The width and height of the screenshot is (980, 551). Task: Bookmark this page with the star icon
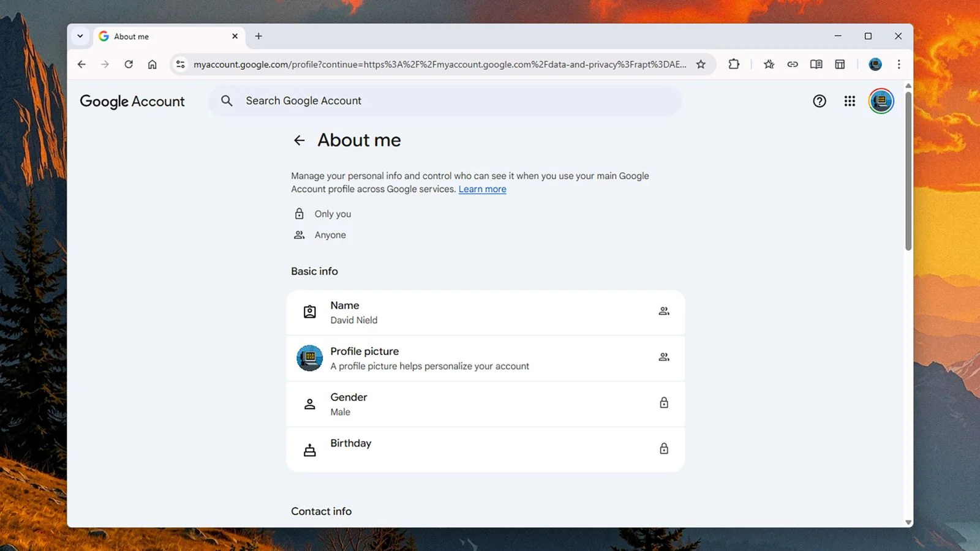pos(701,64)
